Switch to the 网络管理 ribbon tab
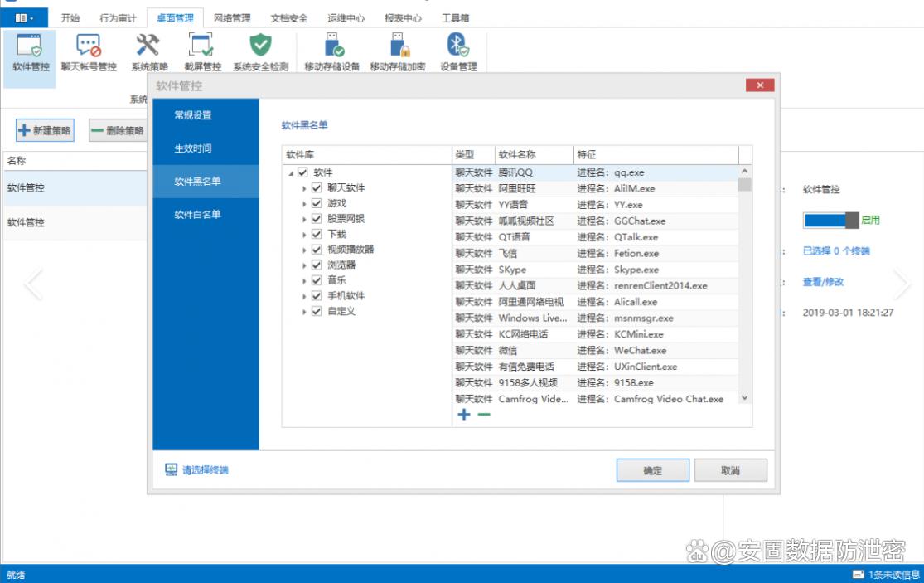924x583 pixels. point(232,17)
